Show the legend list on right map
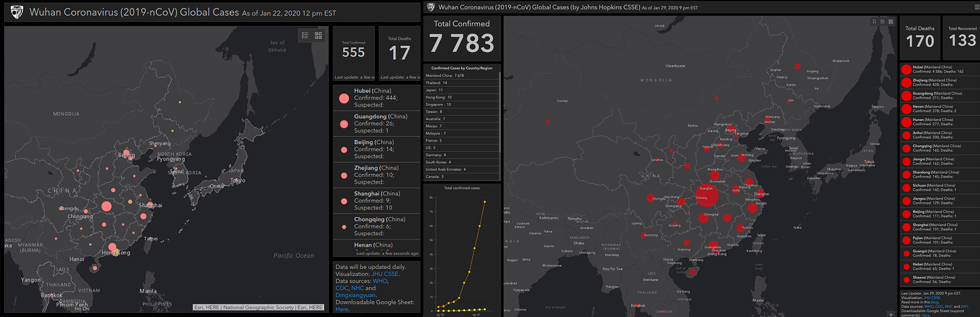Screen dimensions: 980x317 [x=882, y=22]
